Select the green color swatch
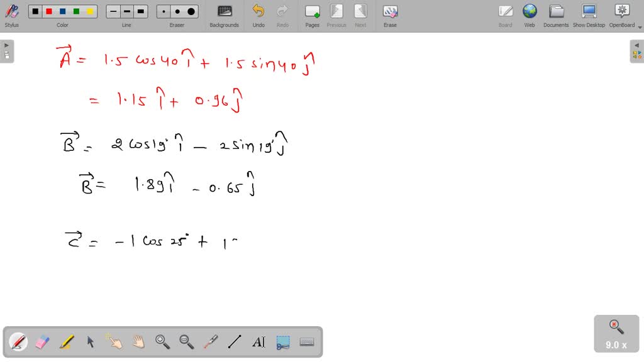The image size is (644, 362). [76, 11]
